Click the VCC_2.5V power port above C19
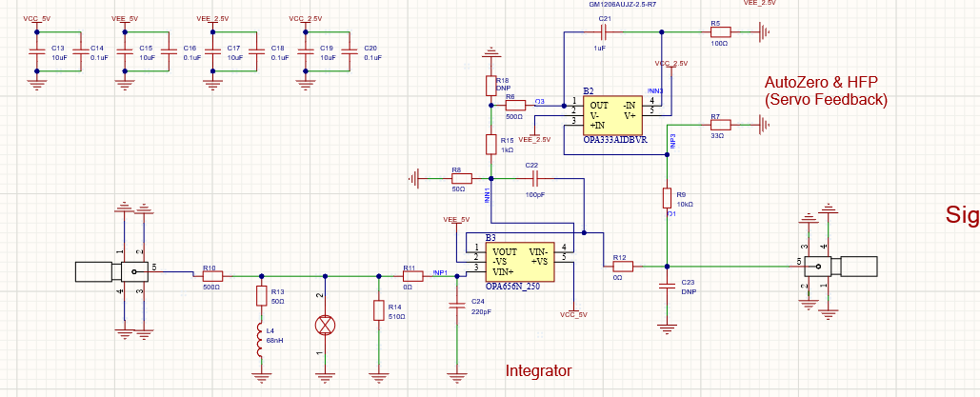Screen dimensions: 980x397 305,20
